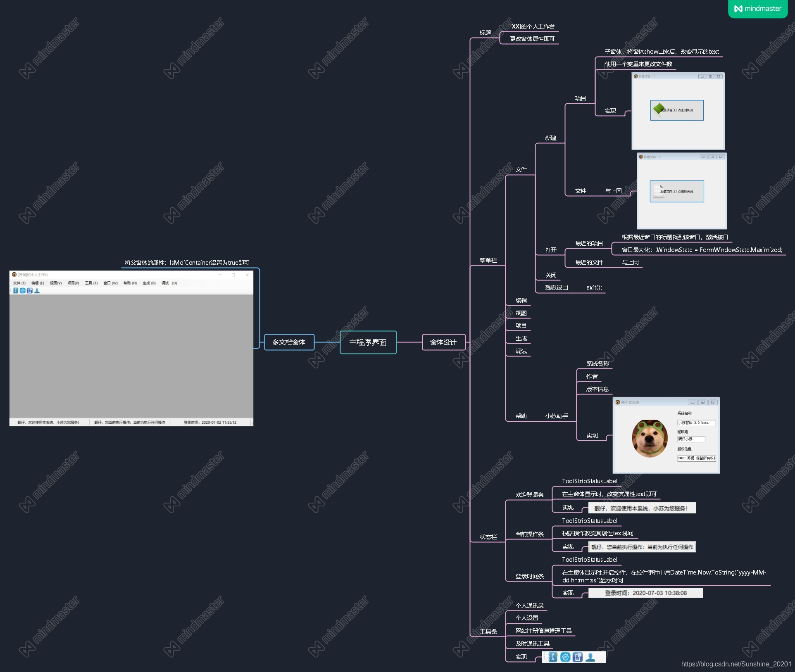Image resolution: width=795 pixels, height=672 pixels.
Task: Open the 工具 (T) menu
Action: point(91,283)
